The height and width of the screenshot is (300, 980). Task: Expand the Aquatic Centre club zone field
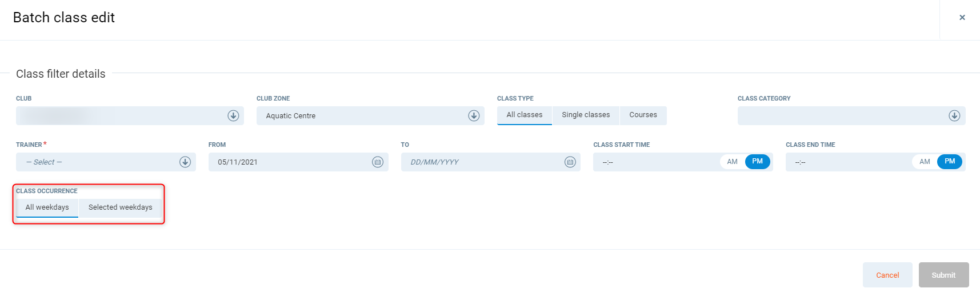[x=360, y=115]
